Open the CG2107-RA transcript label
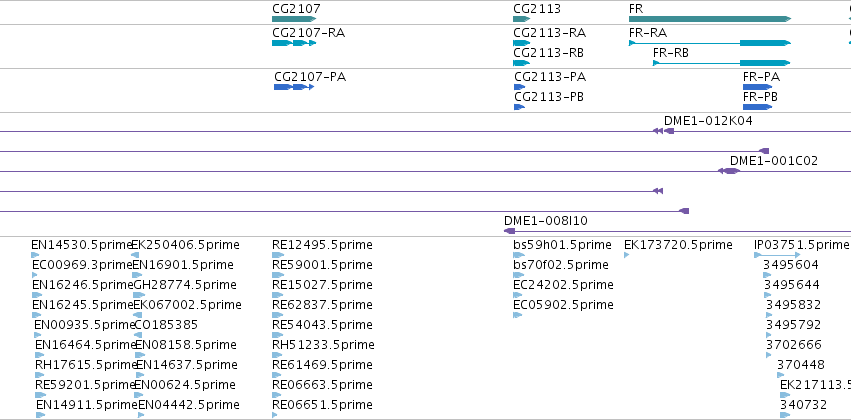851x420 pixels. [x=308, y=33]
